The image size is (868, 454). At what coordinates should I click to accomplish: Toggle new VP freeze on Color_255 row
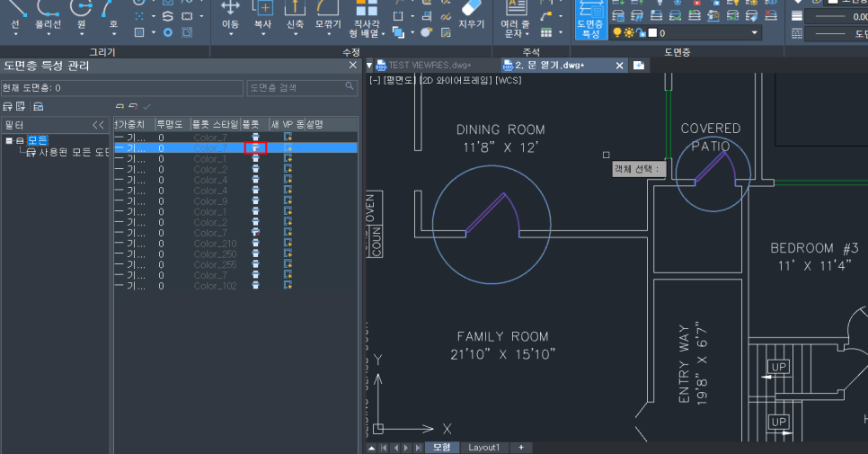(x=288, y=264)
